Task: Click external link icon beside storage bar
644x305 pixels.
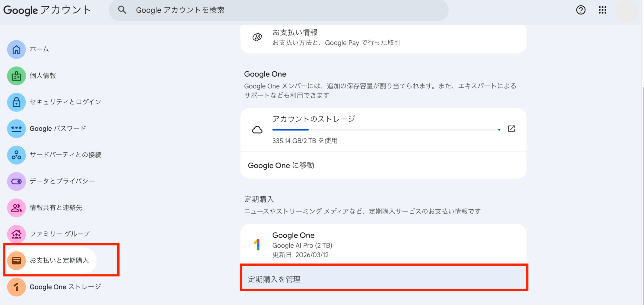Action: pos(511,129)
